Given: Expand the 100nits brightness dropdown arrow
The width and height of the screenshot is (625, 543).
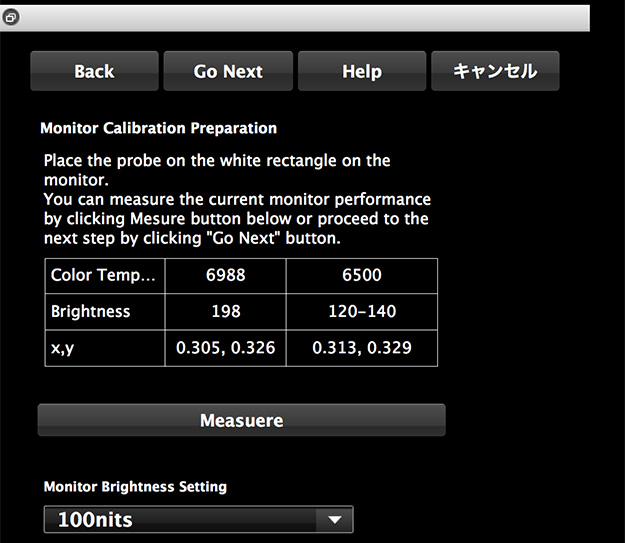Looking at the screenshot, I should coord(334,519).
